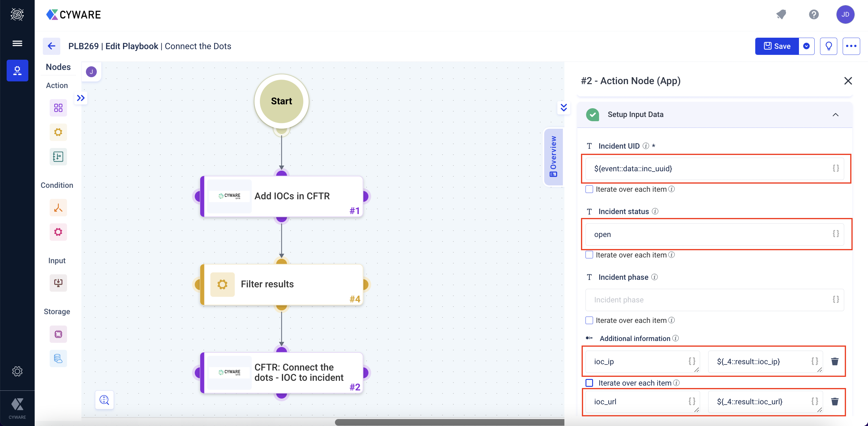This screenshot has height=426, width=868.
Task: Open the lightbulb tips button
Action: tap(828, 46)
